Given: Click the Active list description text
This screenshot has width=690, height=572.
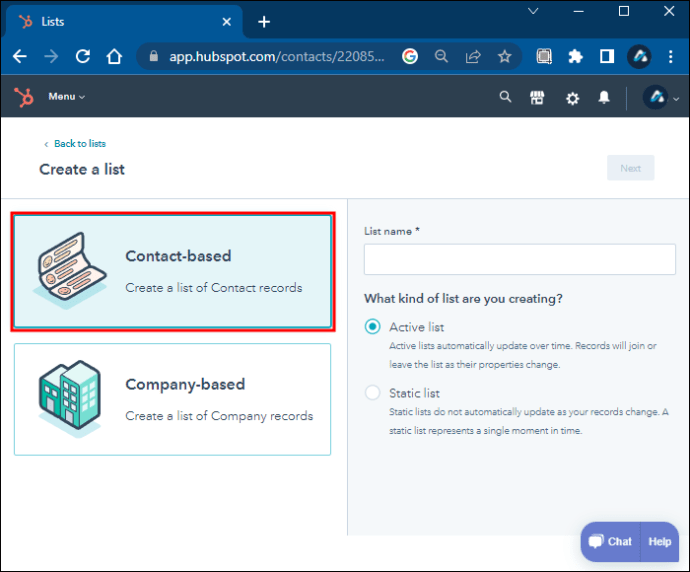Looking at the screenshot, I should pos(522,355).
